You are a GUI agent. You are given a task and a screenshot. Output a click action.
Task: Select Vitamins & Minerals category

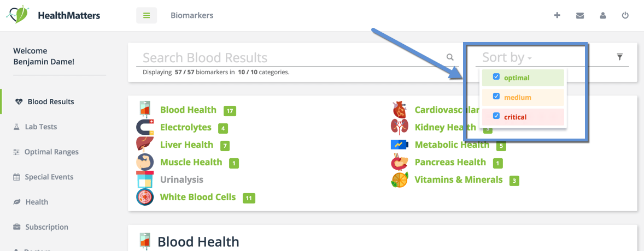click(458, 180)
